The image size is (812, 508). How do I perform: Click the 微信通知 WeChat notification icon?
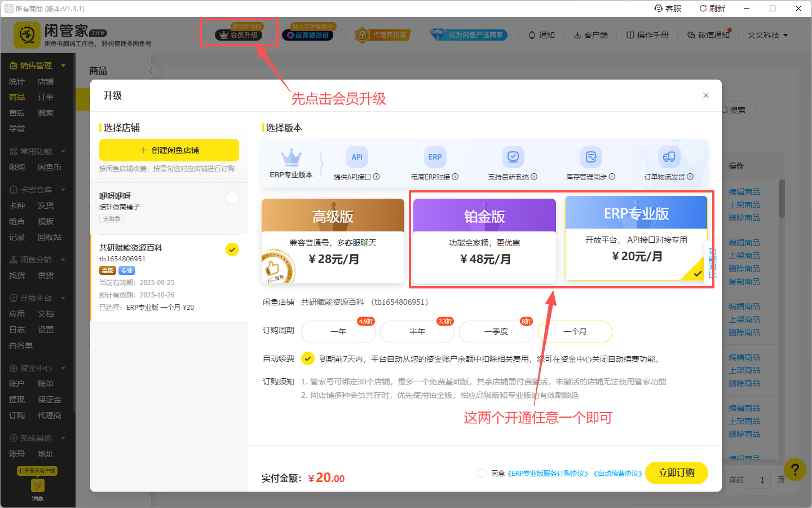(691, 34)
